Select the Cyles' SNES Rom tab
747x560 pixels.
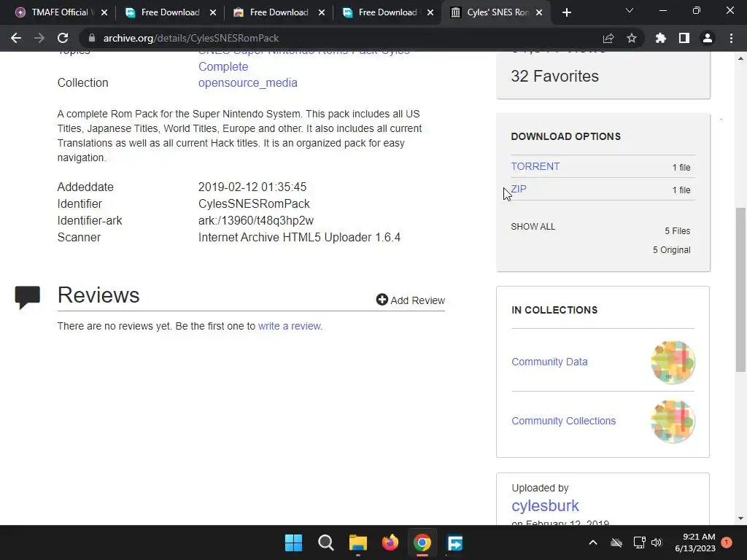pyautogui.click(x=495, y=12)
